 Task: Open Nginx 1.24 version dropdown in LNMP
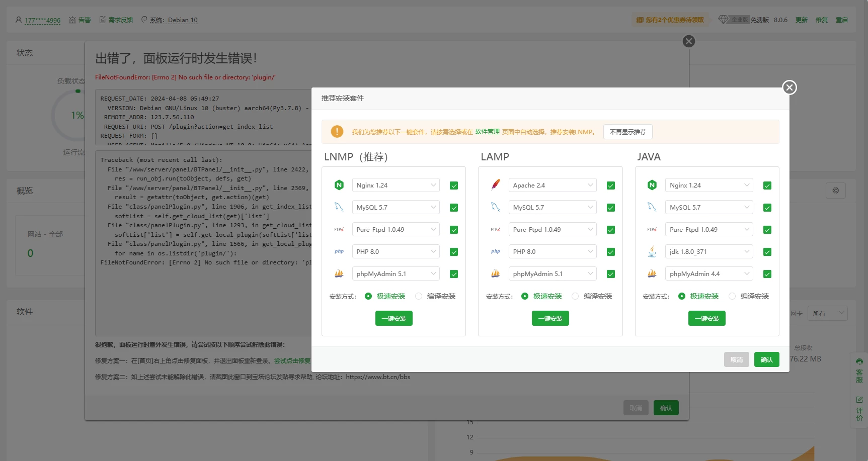[396, 185]
